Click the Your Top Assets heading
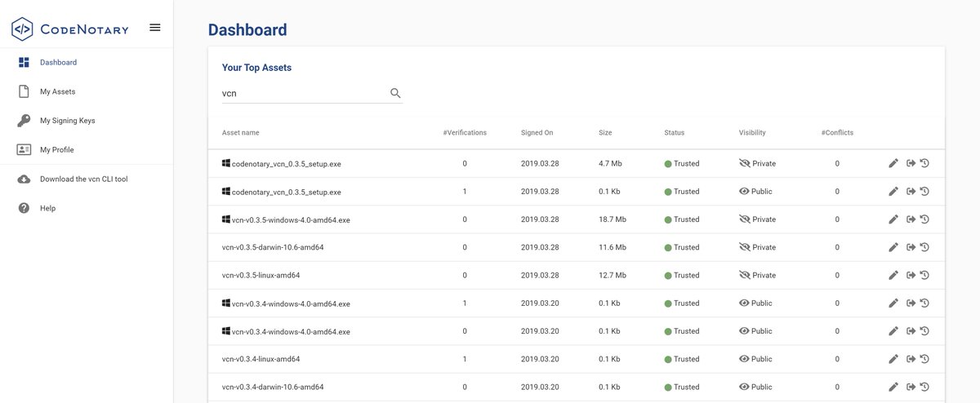 [256, 68]
